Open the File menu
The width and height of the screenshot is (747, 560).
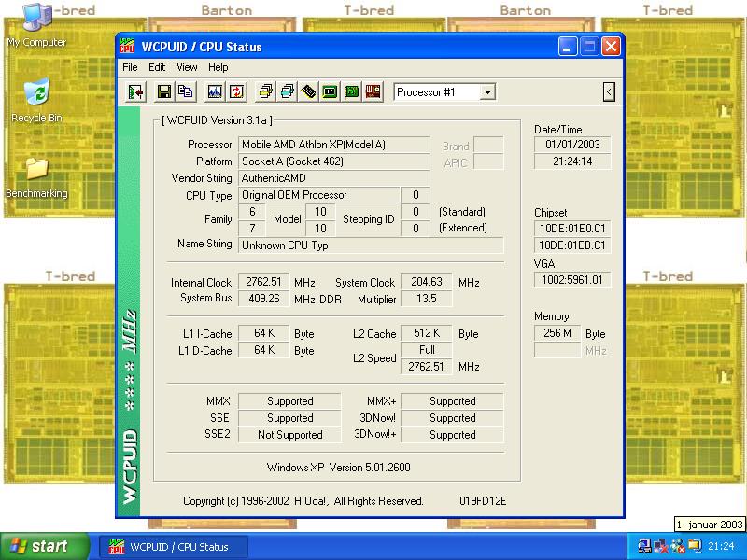pos(130,67)
